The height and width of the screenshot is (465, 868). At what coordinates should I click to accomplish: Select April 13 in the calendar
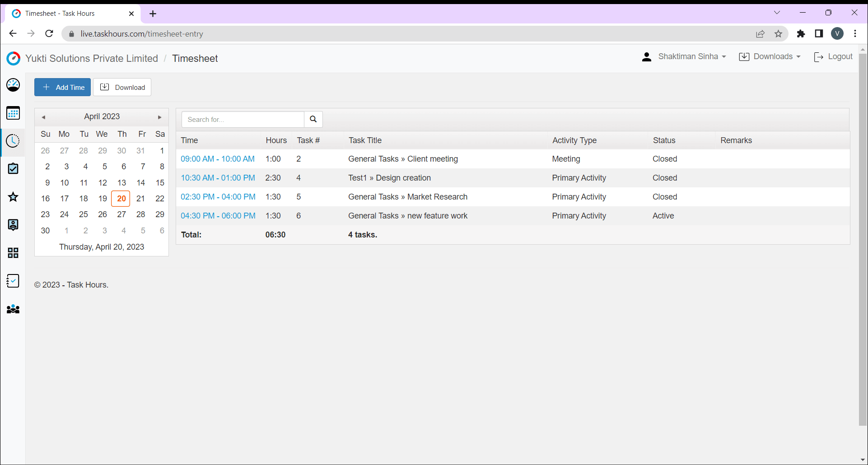click(122, 183)
